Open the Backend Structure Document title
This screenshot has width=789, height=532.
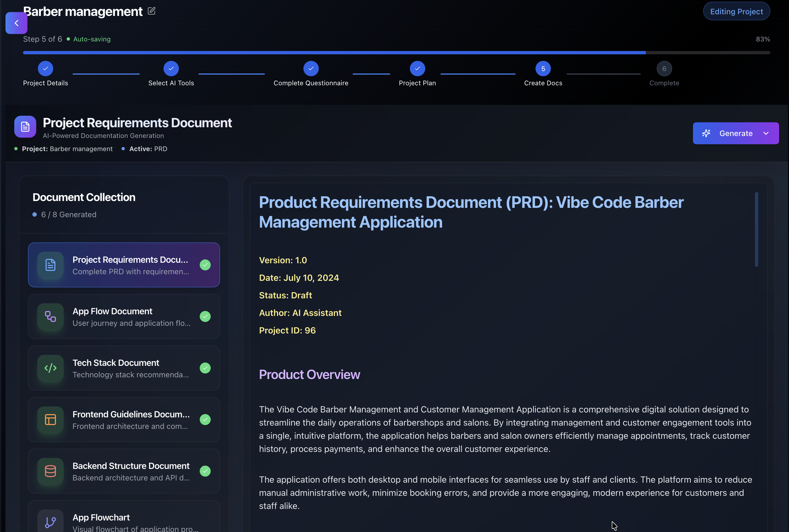[x=131, y=466]
